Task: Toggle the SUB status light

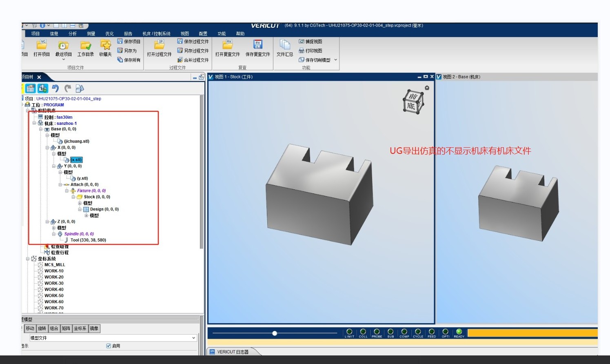Action: point(390,331)
